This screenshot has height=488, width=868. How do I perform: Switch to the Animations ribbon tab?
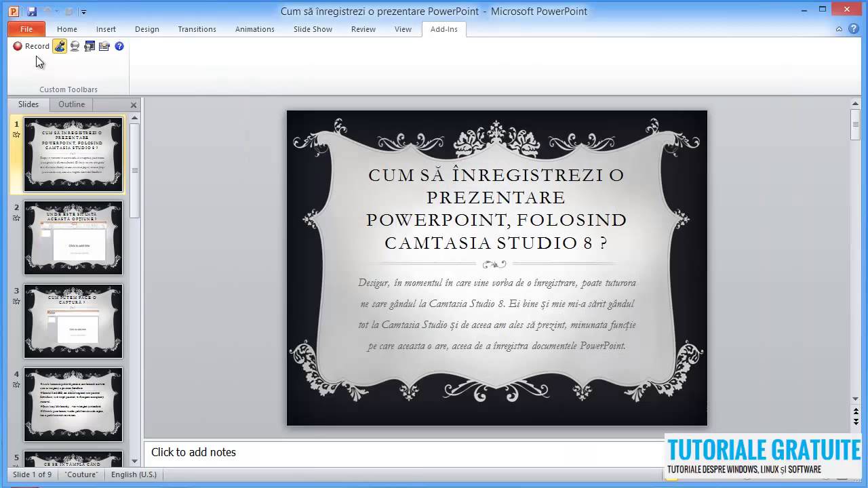coord(254,29)
